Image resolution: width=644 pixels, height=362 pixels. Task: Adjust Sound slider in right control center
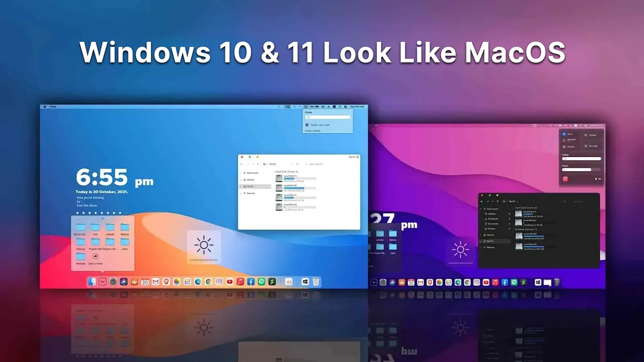tap(581, 170)
